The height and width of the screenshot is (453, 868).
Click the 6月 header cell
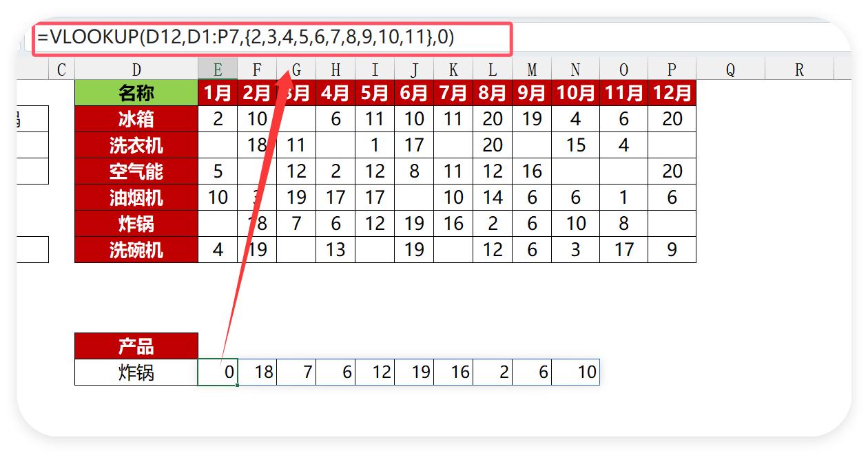point(414,93)
